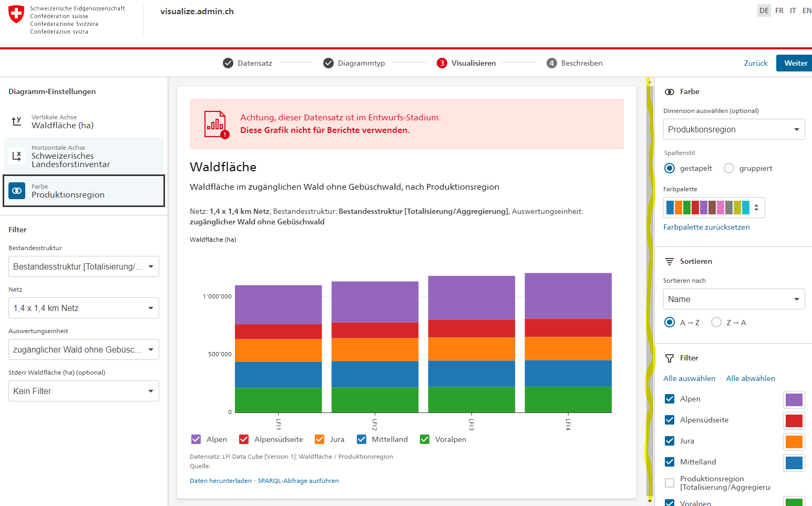
Task: Select the gruppiert column style
Action: coord(729,168)
